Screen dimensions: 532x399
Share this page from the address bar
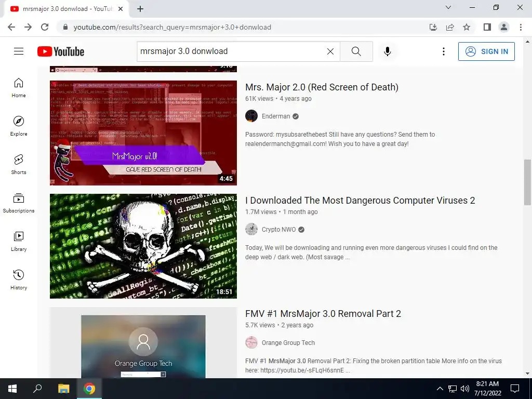pos(450,27)
